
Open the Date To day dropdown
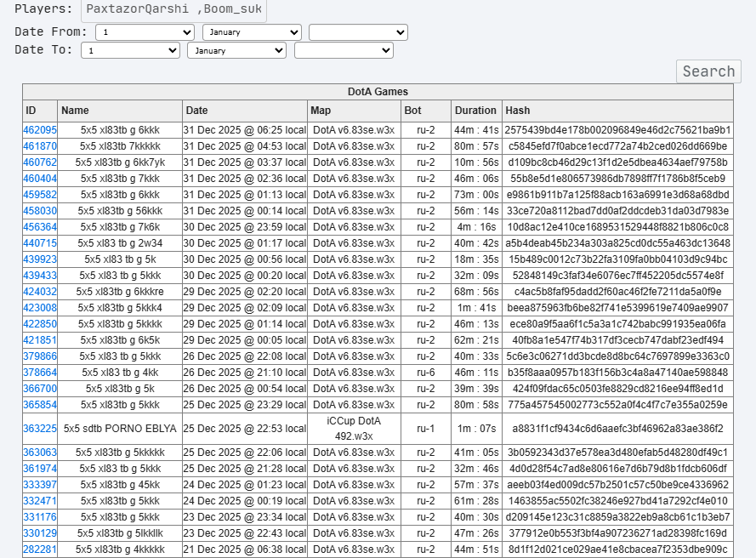130,51
